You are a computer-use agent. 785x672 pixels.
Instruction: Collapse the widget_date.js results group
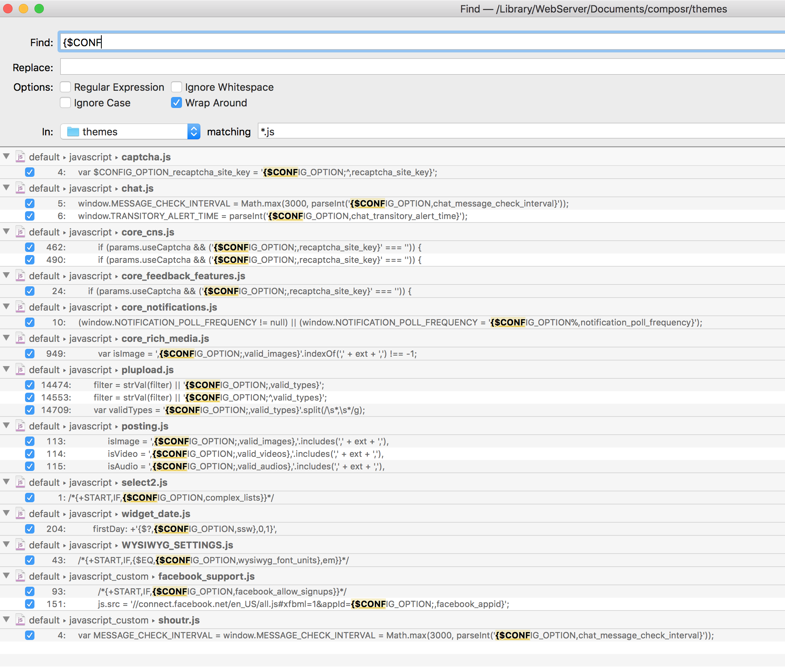coord(6,513)
